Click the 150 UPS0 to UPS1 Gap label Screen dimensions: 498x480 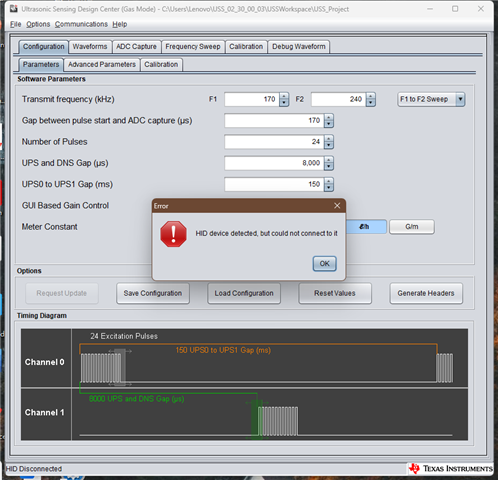tap(223, 350)
